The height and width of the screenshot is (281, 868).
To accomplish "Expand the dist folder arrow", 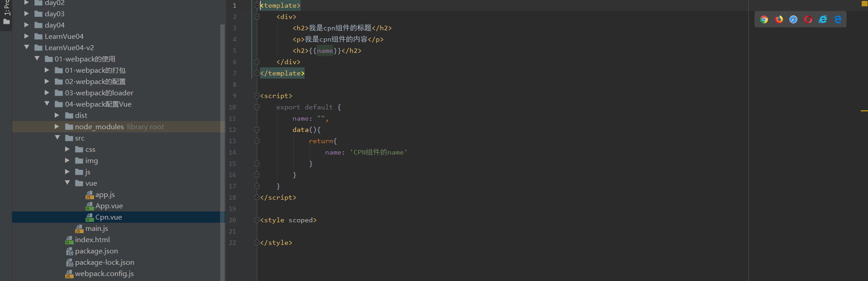I will pyautogui.click(x=57, y=115).
